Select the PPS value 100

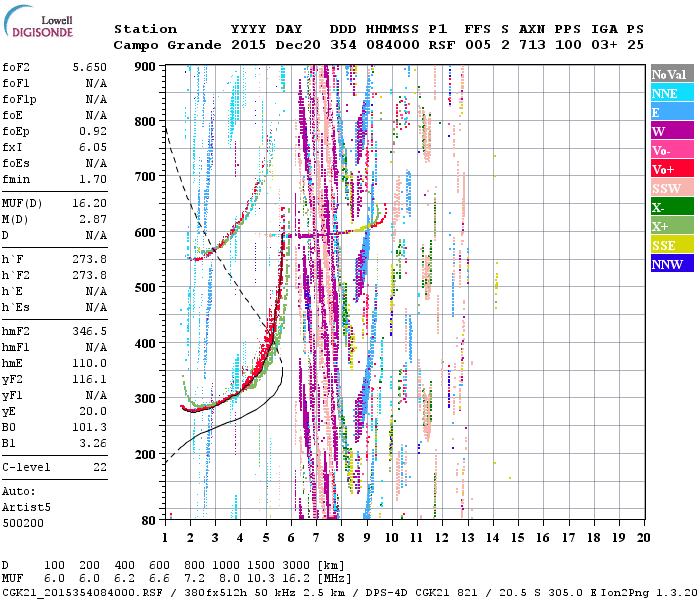(568, 45)
